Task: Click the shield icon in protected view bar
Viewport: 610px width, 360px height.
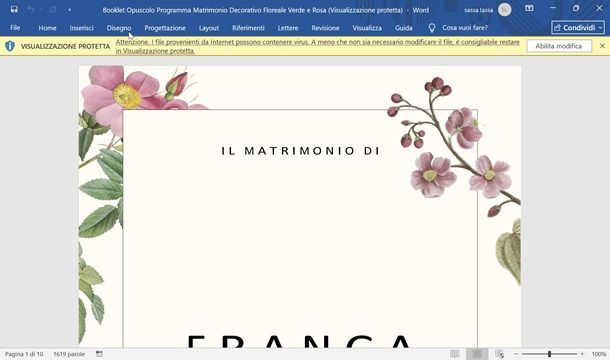Action: (10, 46)
